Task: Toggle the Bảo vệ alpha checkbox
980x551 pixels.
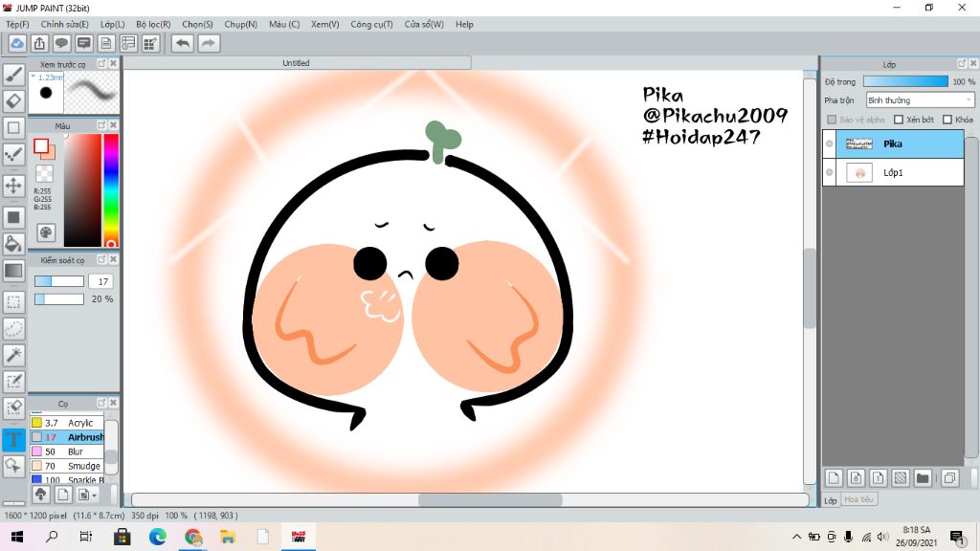Action: pos(832,120)
